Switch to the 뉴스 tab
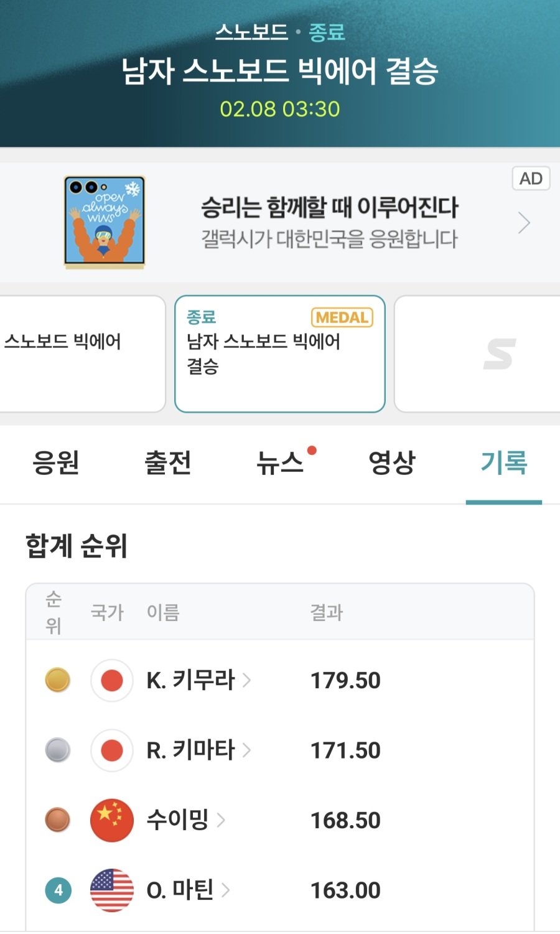 coord(280,463)
